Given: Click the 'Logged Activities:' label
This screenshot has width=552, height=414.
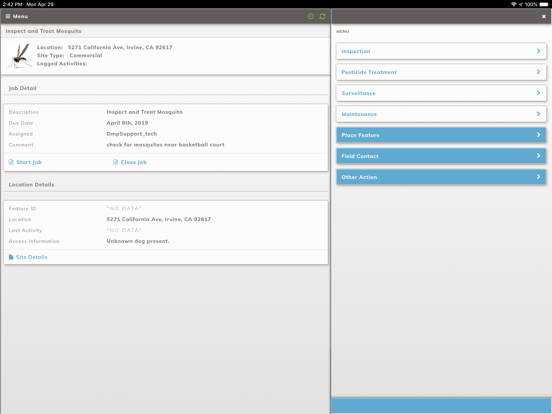Looking at the screenshot, I should [x=62, y=64].
